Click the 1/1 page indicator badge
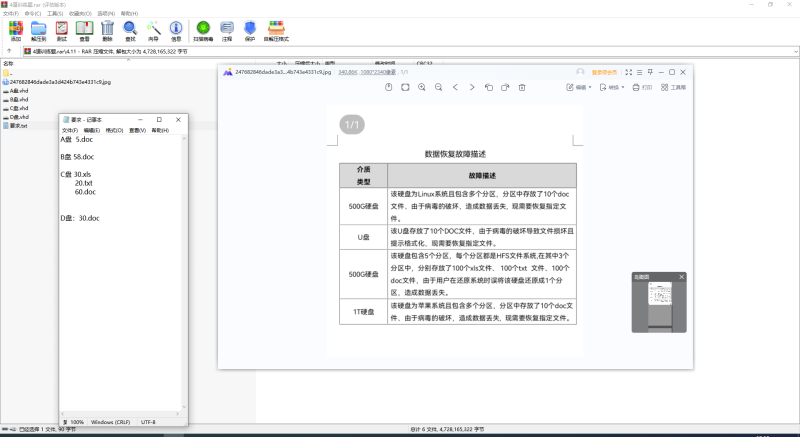 click(x=352, y=125)
